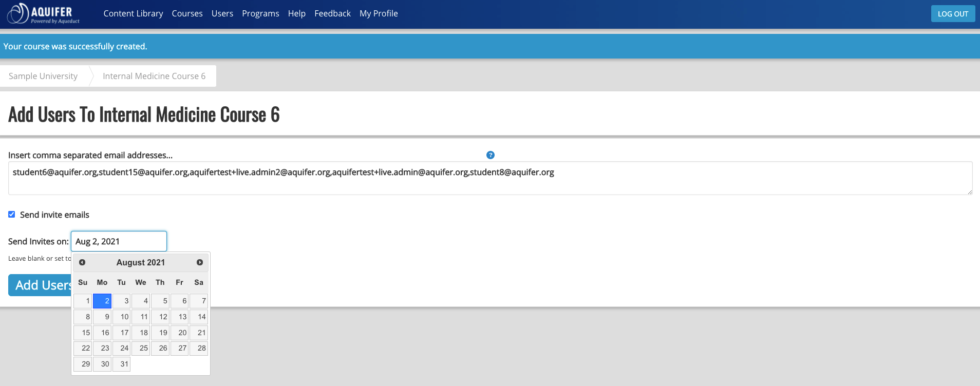Screen dimensions: 980x386
Task: Open Programs menu
Action: coord(260,13)
